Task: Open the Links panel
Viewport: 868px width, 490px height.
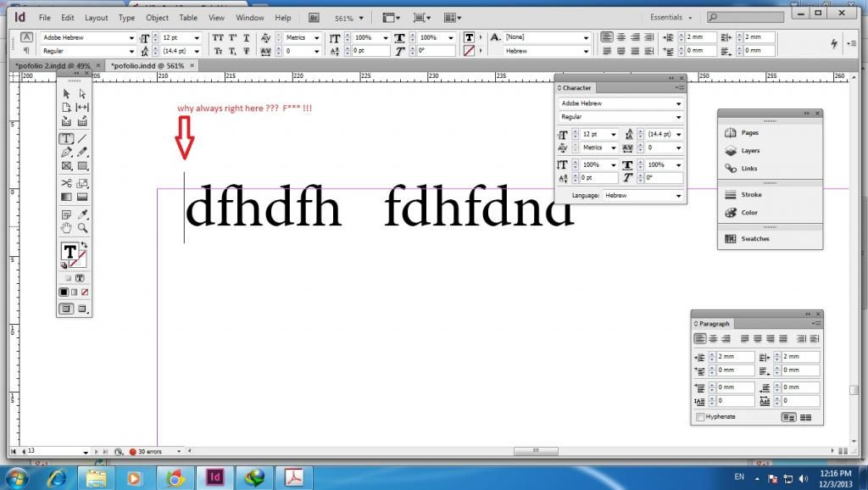Action: pos(749,169)
